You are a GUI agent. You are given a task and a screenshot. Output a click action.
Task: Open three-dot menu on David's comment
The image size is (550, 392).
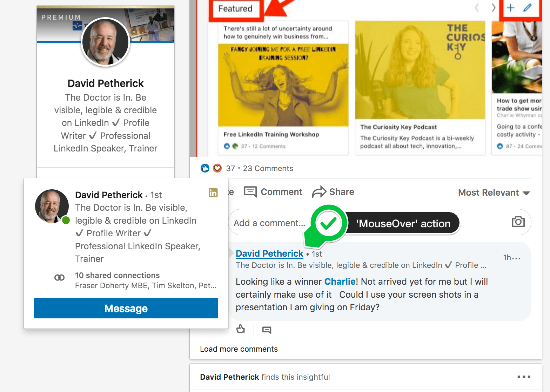(516, 258)
